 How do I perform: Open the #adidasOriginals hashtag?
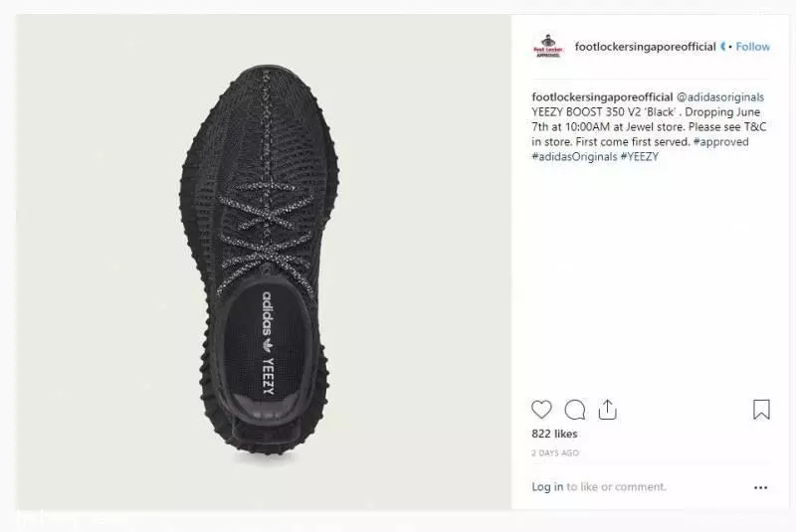click(574, 156)
